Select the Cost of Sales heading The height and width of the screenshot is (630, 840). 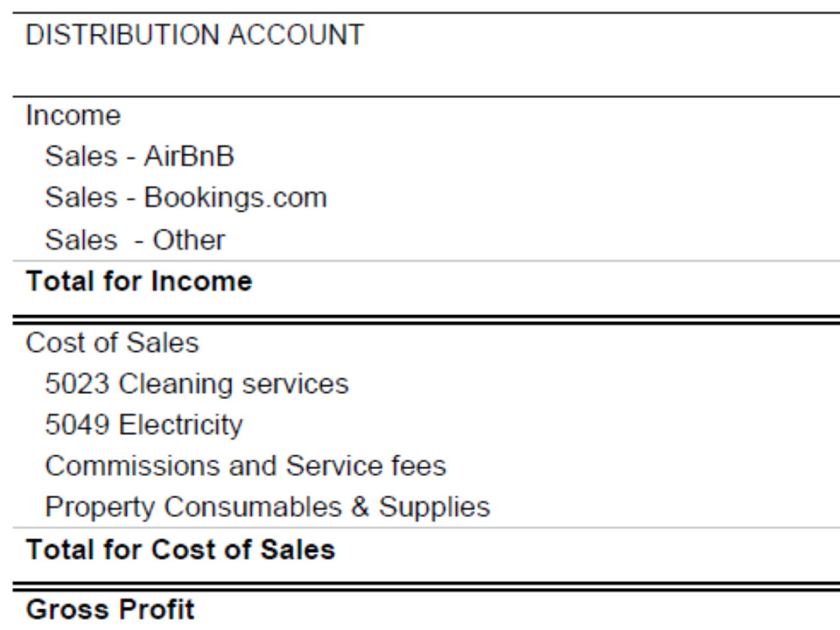[112, 343]
